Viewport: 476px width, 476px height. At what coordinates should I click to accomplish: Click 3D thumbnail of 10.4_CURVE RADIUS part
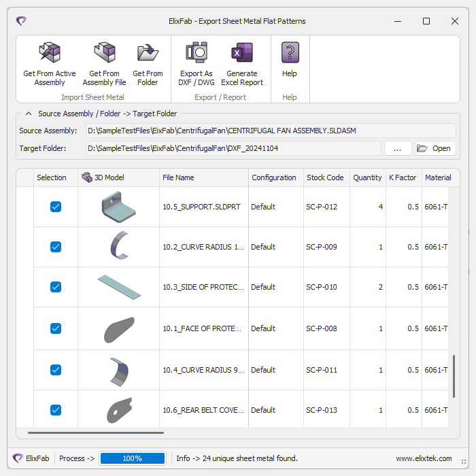click(x=119, y=372)
